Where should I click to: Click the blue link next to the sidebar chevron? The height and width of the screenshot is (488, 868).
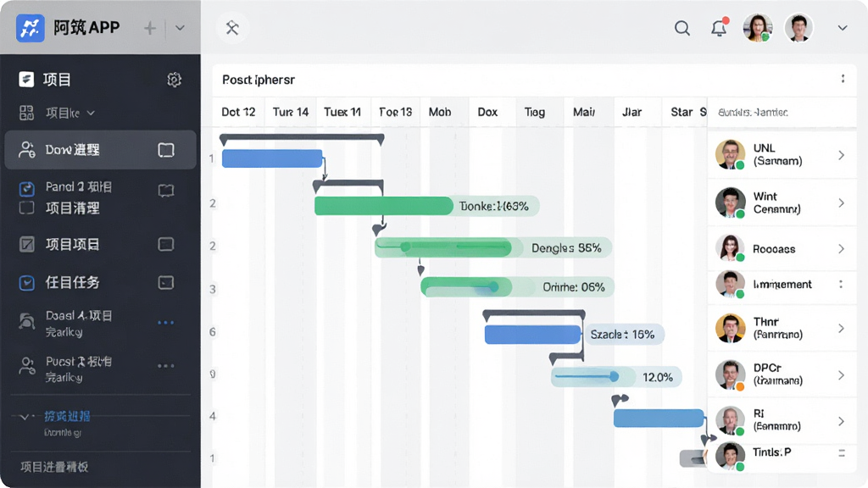point(67,416)
